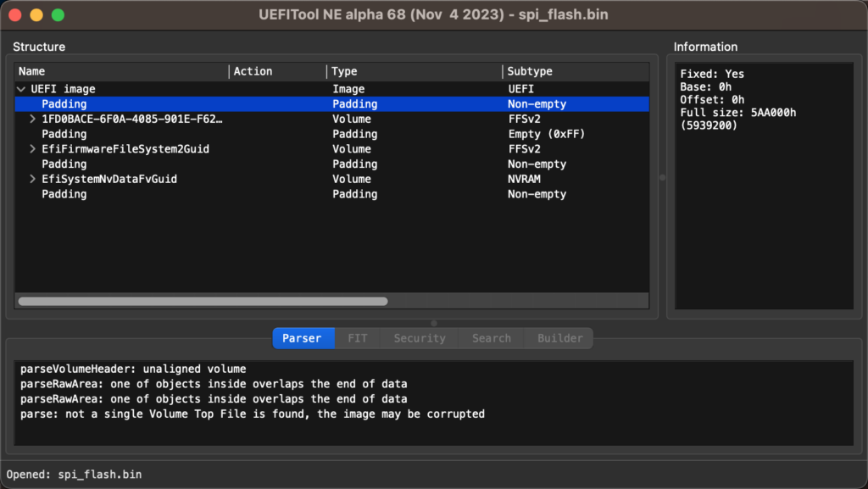Click the Name column header
The height and width of the screenshot is (489, 868).
click(x=122, y=71)
